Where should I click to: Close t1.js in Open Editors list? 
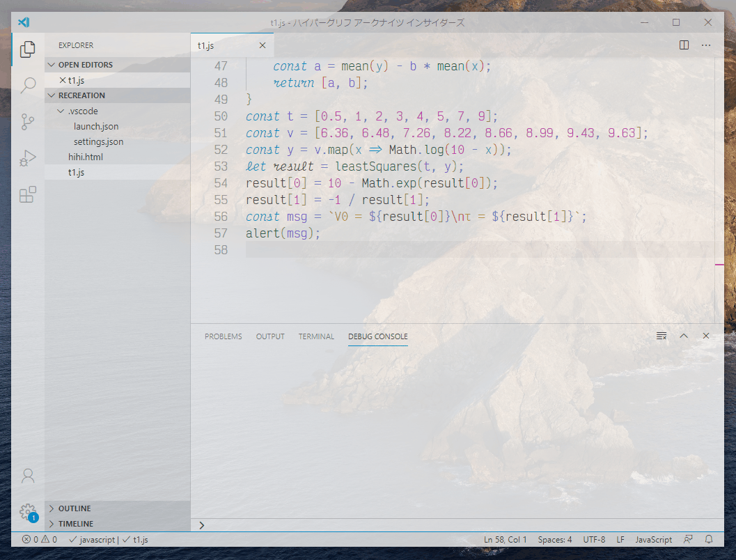[63, 80]
